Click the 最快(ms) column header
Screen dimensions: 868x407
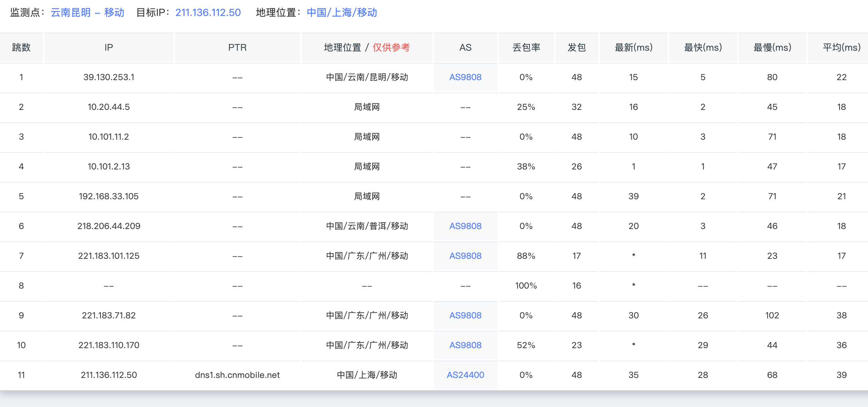703,47
